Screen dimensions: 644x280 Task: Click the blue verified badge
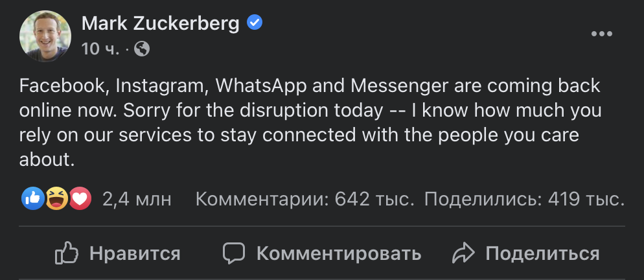click(x=255, y=24)
